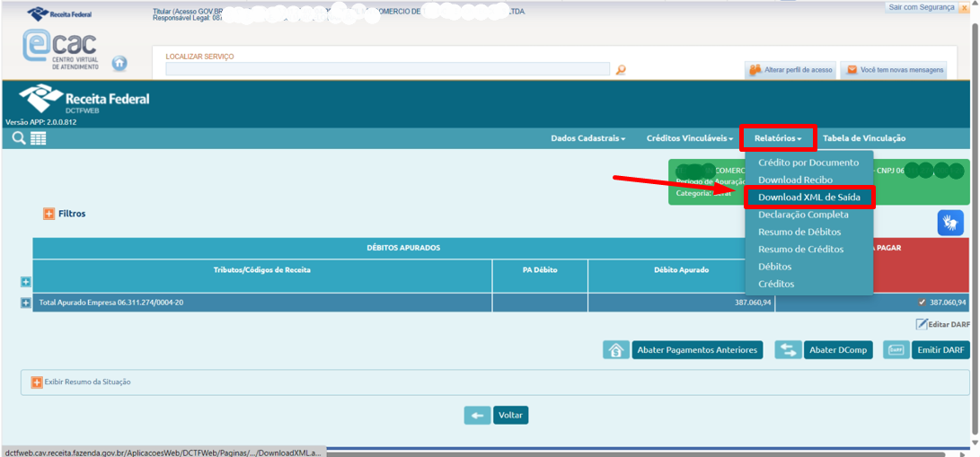Click the search magnifier beside Localizar Serviço
This screenshot has width=980, height=457.
[x=620, y=70]
